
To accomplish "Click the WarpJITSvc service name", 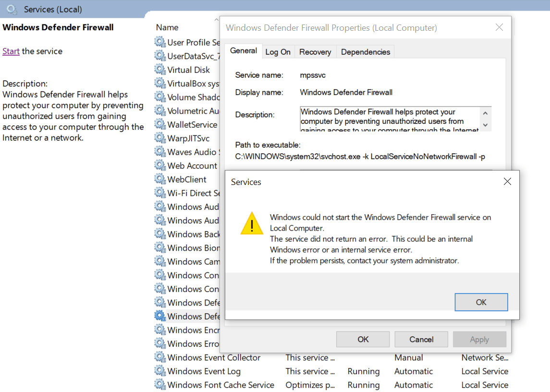I will coord(188,138).
